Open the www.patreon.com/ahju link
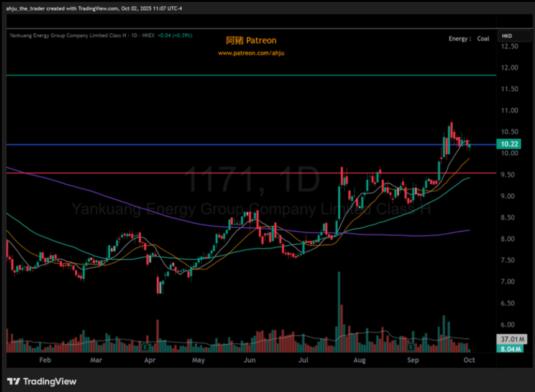 251,53
